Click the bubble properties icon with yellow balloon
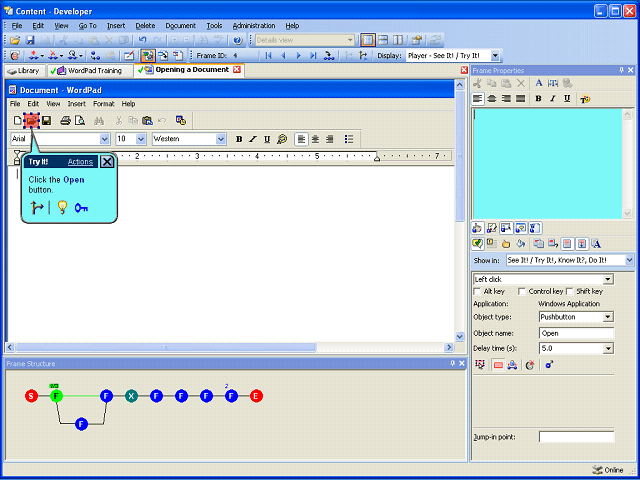The image size is (640, 480). [x=520, y=228]
